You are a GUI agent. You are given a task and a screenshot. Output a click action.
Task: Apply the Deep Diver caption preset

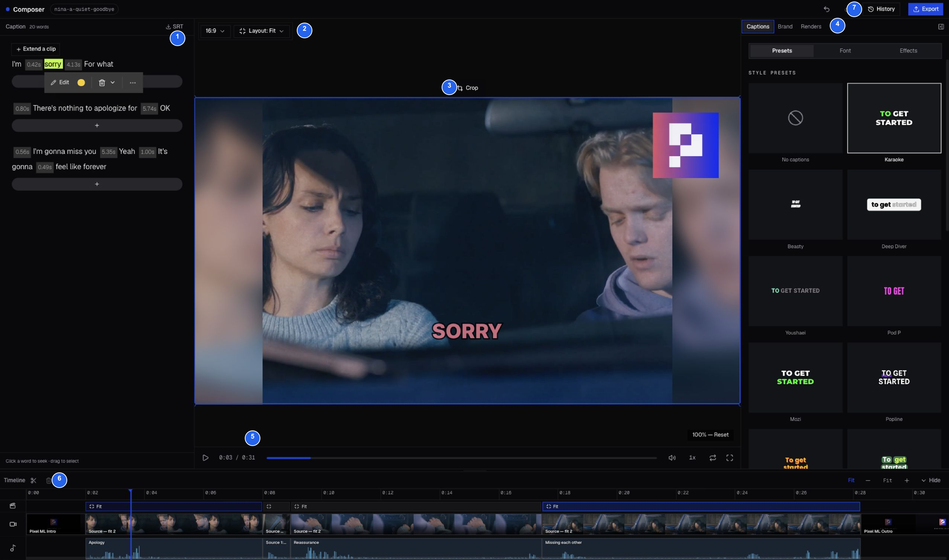tap(894, 205)
